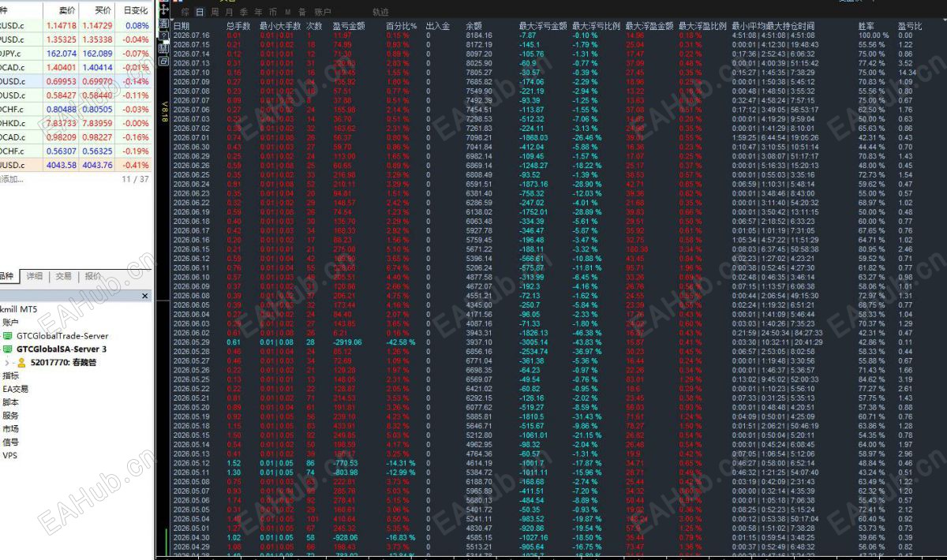Select the Market Watch row with bid 1.14718
Viewport: 947px width, 560px height.
pyautogui.click(x=76, y=25)
